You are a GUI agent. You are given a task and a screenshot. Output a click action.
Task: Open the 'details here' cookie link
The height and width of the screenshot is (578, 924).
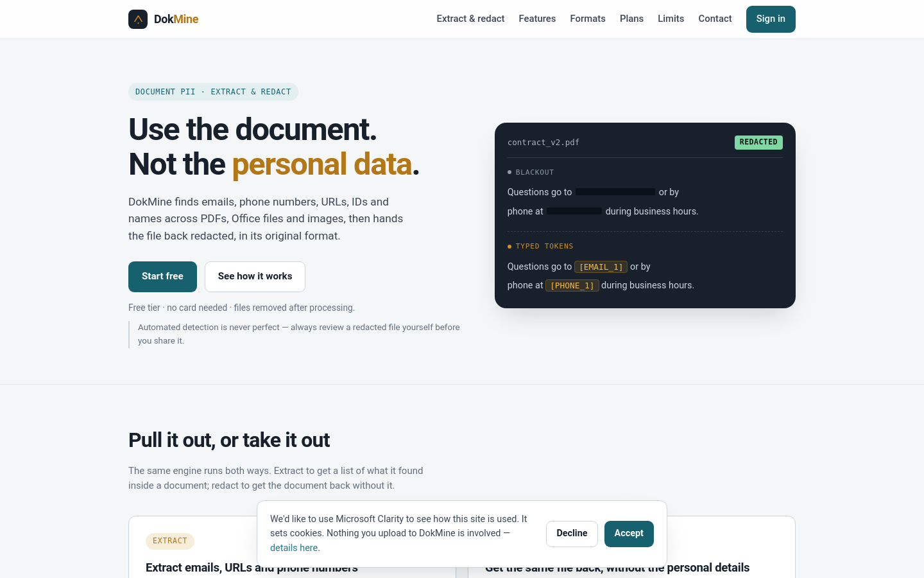click(x=294, y=548)
